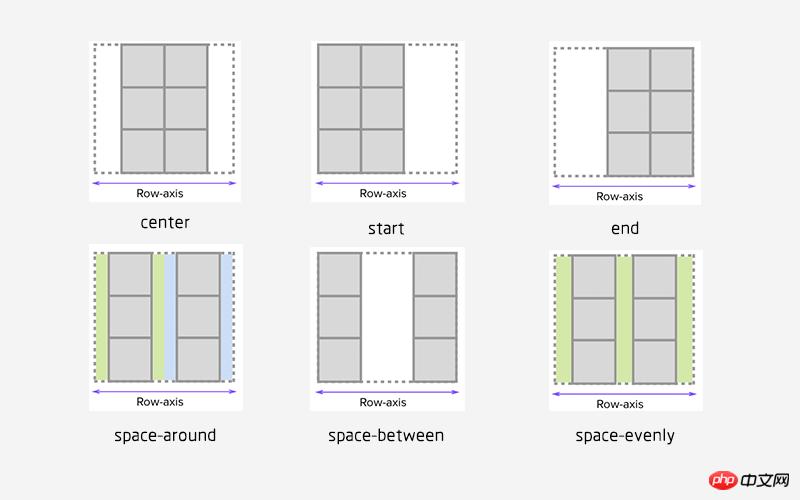
Task: Select the 'space-around' text label
Action: point(165,436)
